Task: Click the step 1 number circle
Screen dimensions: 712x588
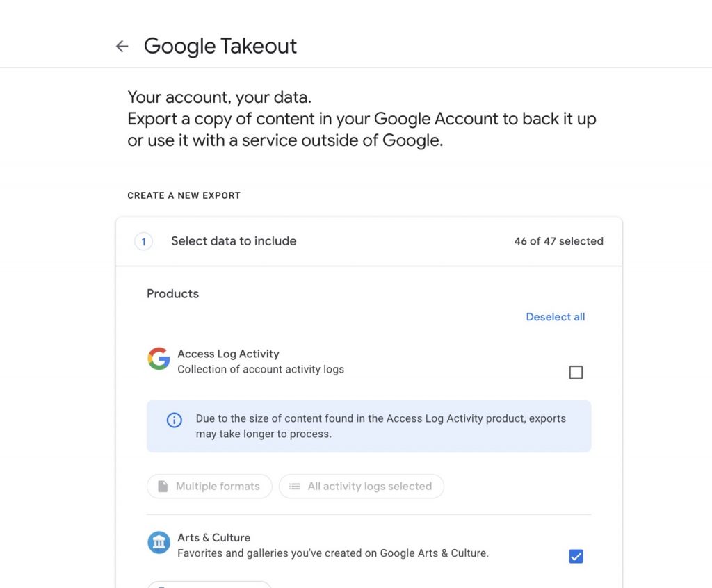Action: click(x=143, y=242)
